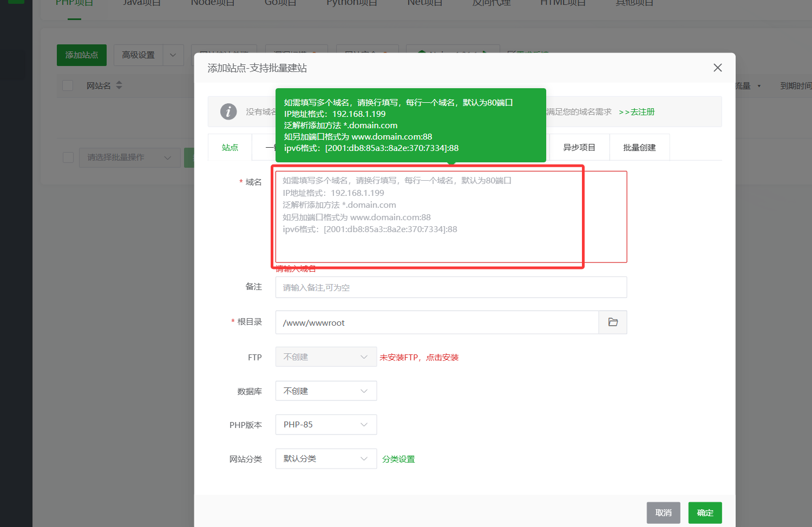Click the 未安装FTP，点击安装 link

(x=419, y=358)
